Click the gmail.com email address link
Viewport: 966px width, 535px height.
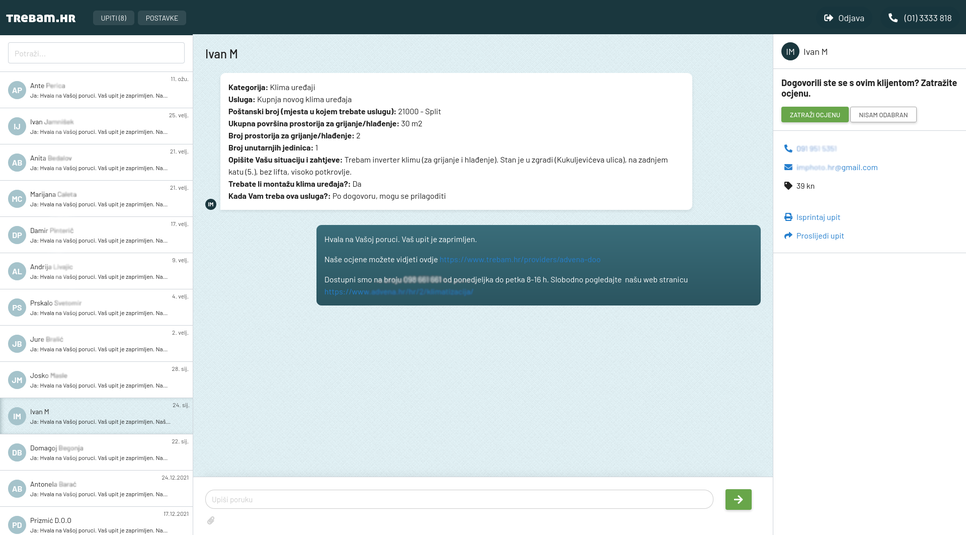(x=837, y=167)
